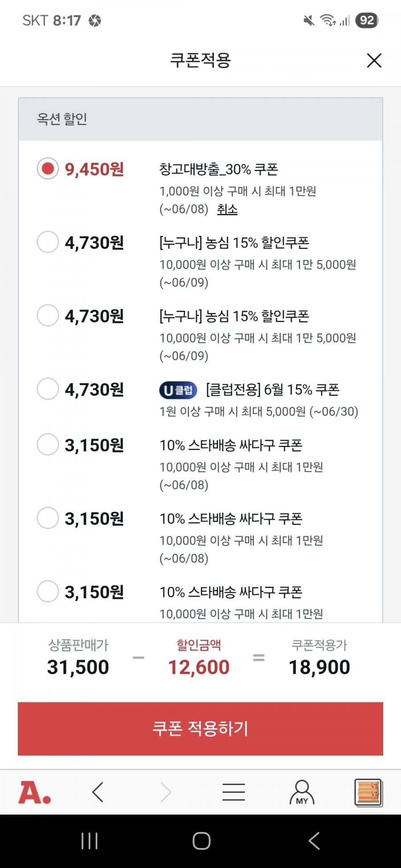Select the 클럽전용 6월 15% 쿠폰 radio button
Viewport: 401px width, 868px height.
[48, 389]
